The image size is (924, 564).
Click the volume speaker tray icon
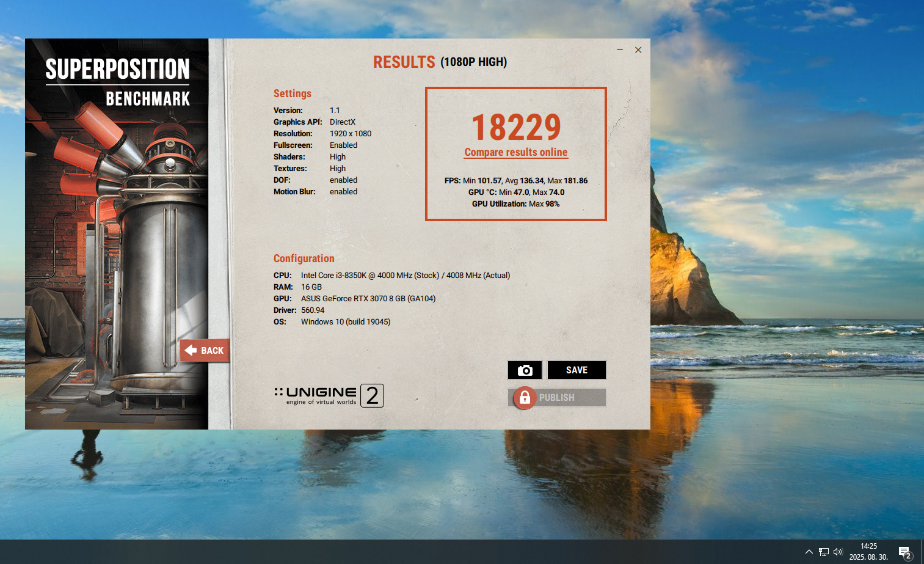click(x=838, y=552)
